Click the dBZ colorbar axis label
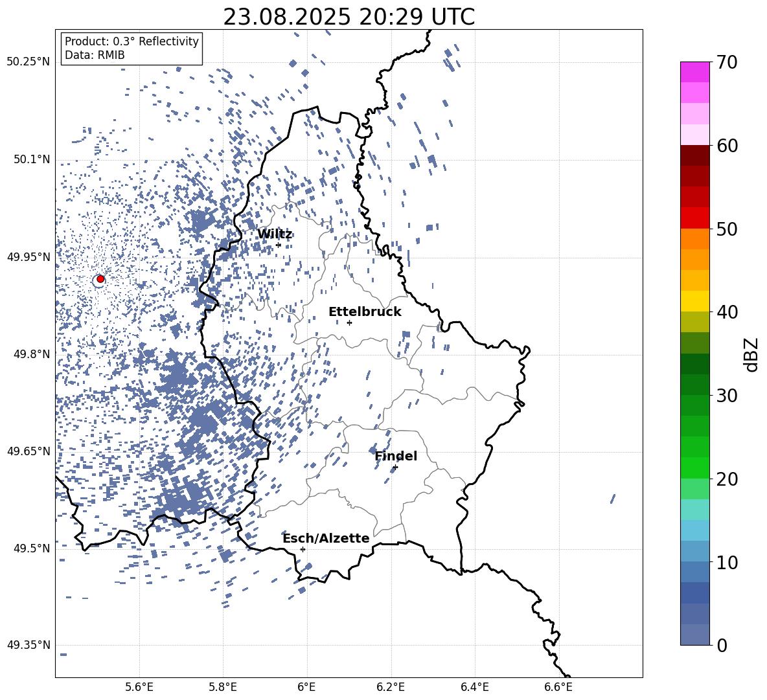 (x=752, y=354)
